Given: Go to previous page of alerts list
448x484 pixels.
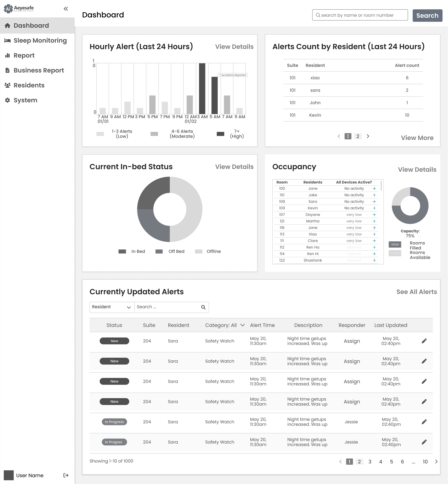Looking at the screenshot, I should [340, 461].
